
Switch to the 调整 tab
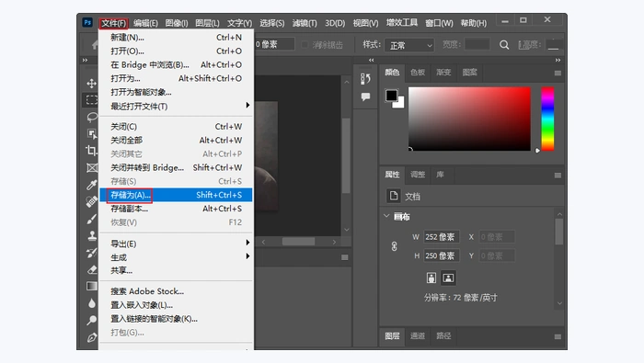(x=418, y=175)
